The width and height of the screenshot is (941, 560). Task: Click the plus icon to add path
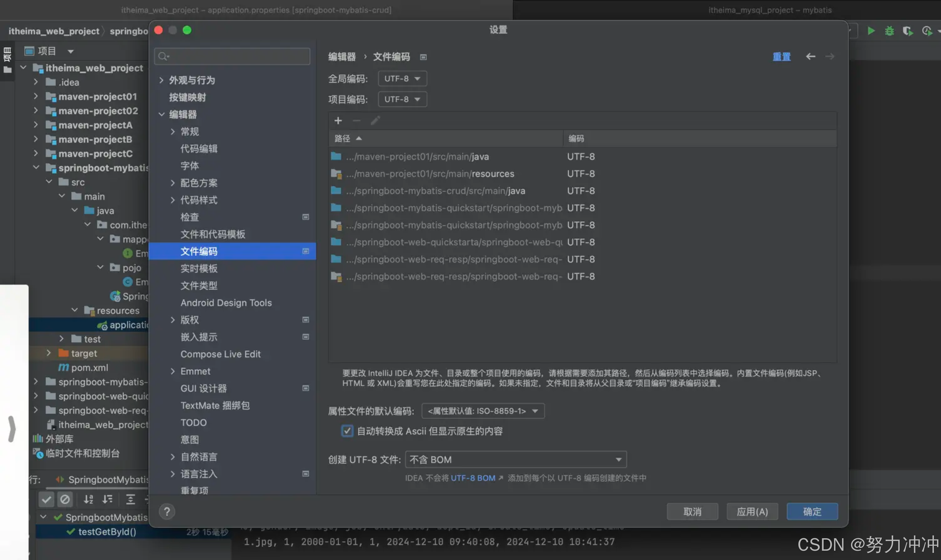click(338, 120)
